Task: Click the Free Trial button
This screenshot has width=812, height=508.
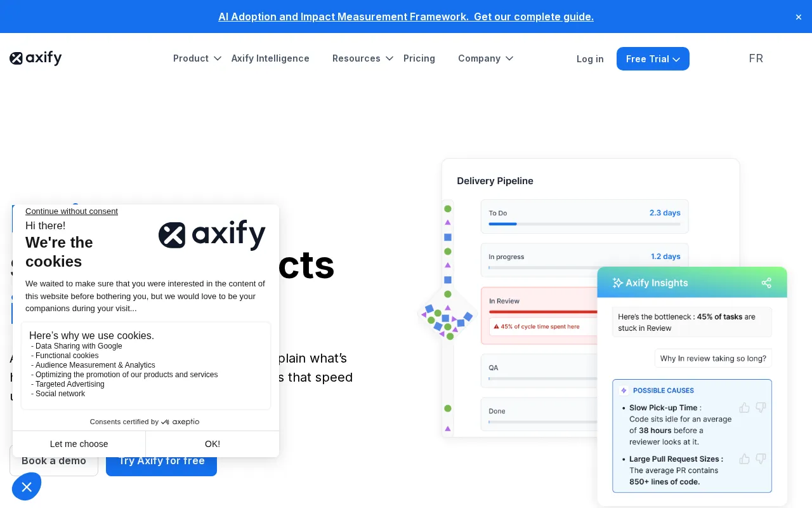Action: pyautogui.click(x=653, y=59)
